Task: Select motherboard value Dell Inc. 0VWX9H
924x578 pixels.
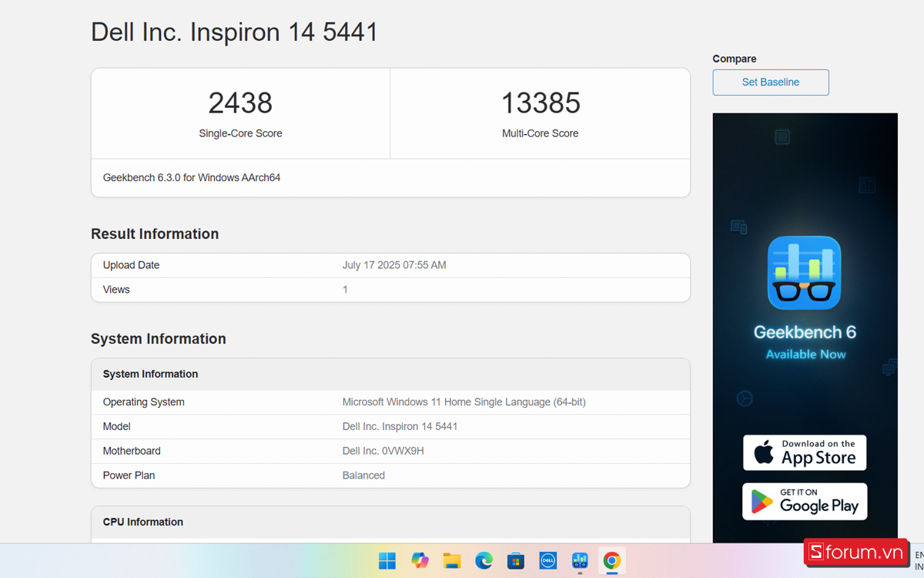Action: [383, 451]
